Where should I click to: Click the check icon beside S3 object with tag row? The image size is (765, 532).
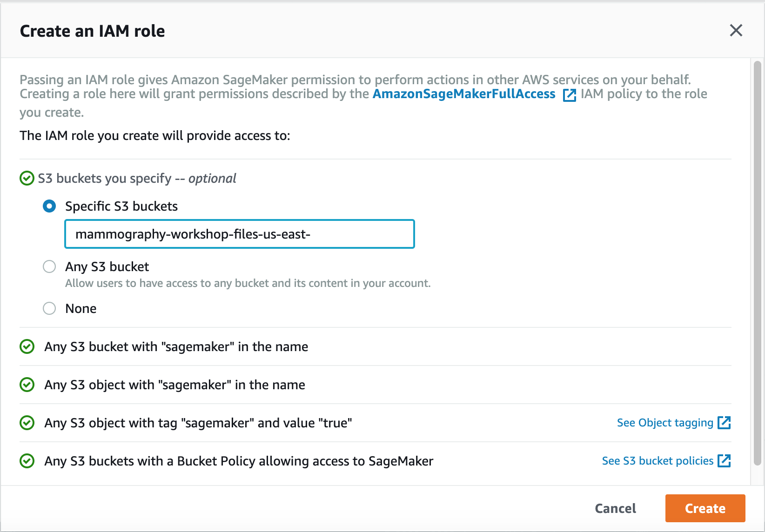(x=27, y=423)
